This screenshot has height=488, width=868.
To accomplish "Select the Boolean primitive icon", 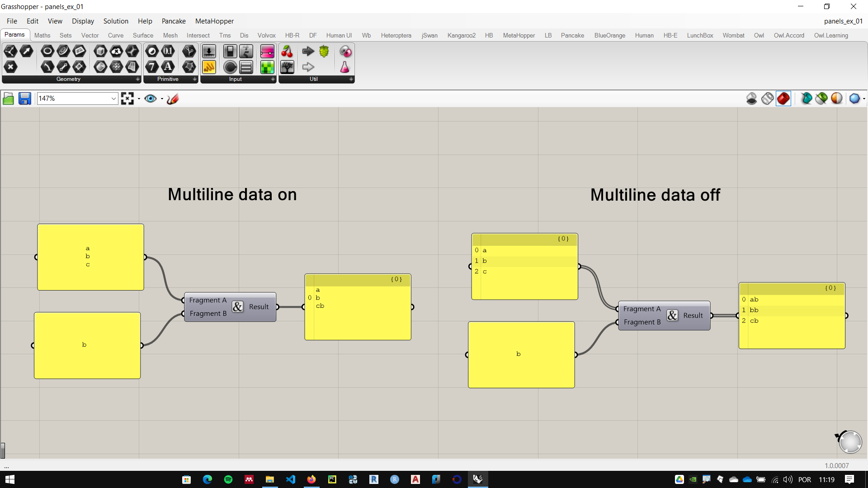I will (x=152, y=52).
